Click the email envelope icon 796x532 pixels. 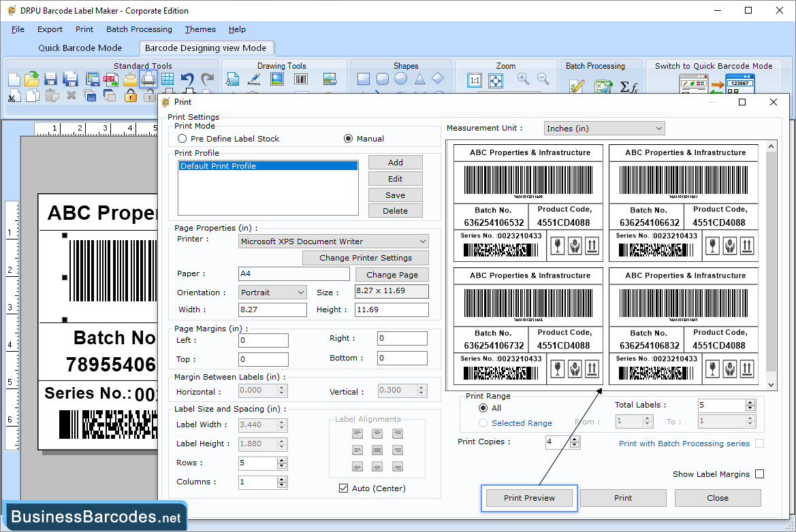(131, 80)
